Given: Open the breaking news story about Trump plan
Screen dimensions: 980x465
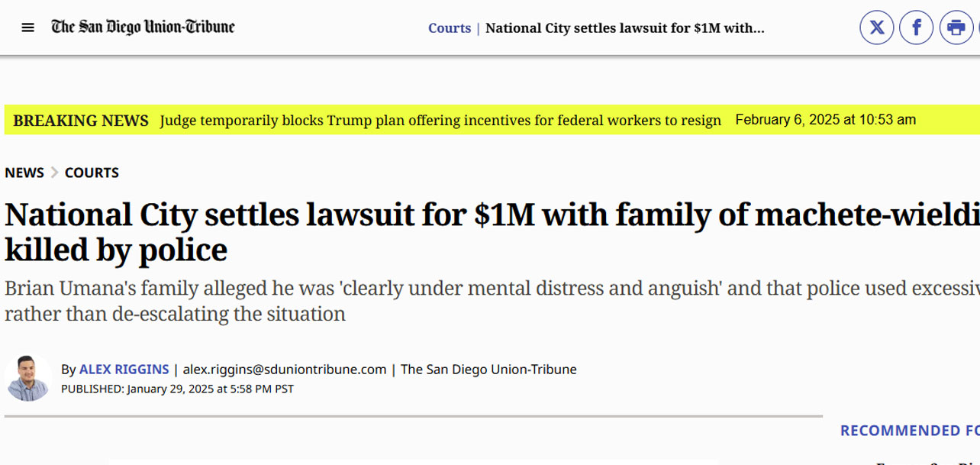Looking at the screenshot, I should (440, 121).
